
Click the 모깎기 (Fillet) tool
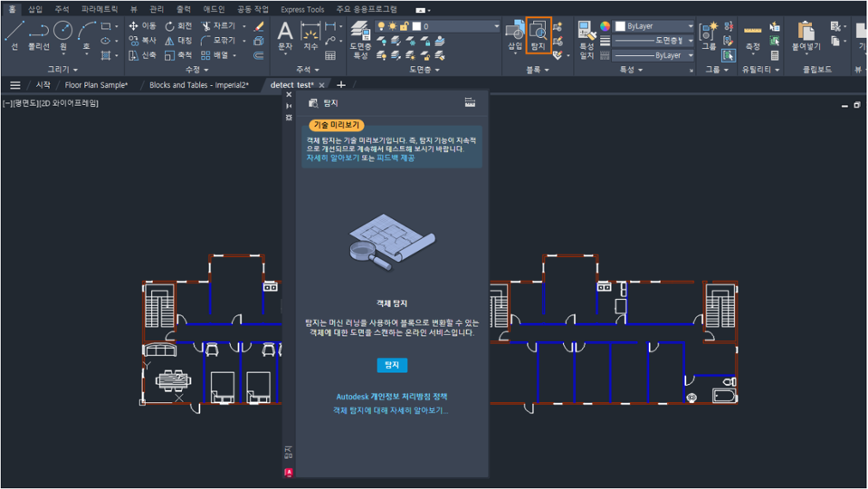[218, 41]
